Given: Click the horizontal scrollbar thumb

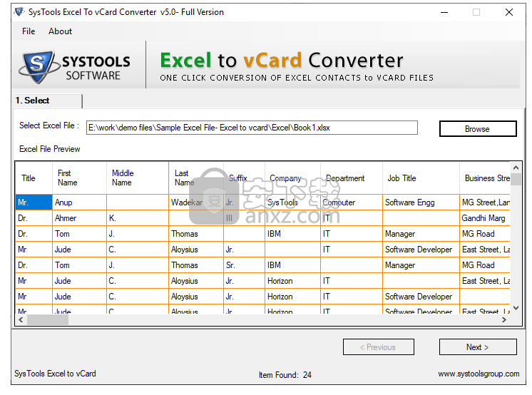Looking at the screenshot, I should 48,319.
